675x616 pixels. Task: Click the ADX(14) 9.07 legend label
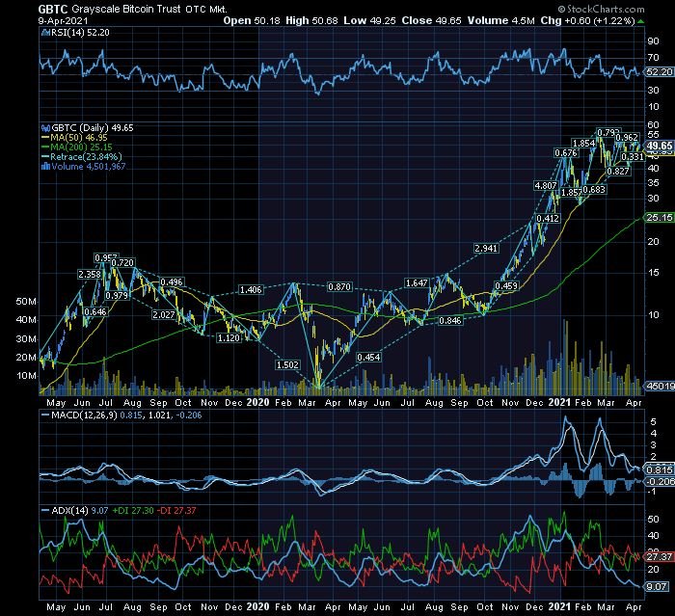80,511
